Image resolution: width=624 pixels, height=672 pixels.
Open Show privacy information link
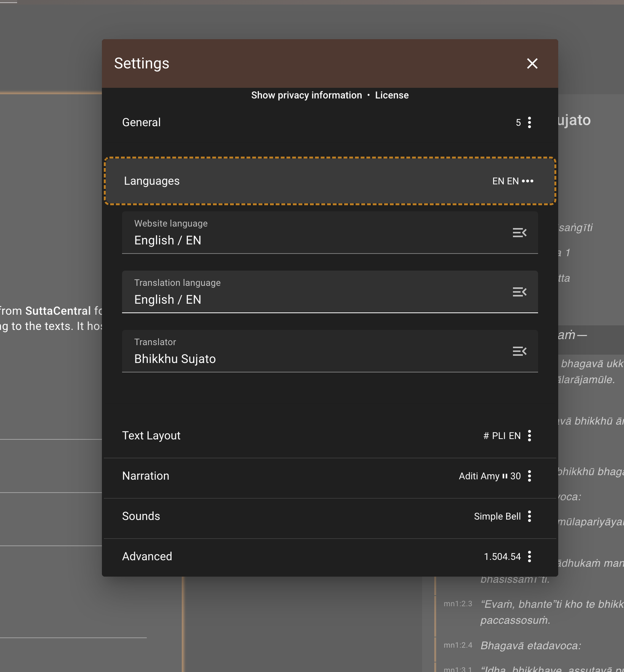(306, 95)
